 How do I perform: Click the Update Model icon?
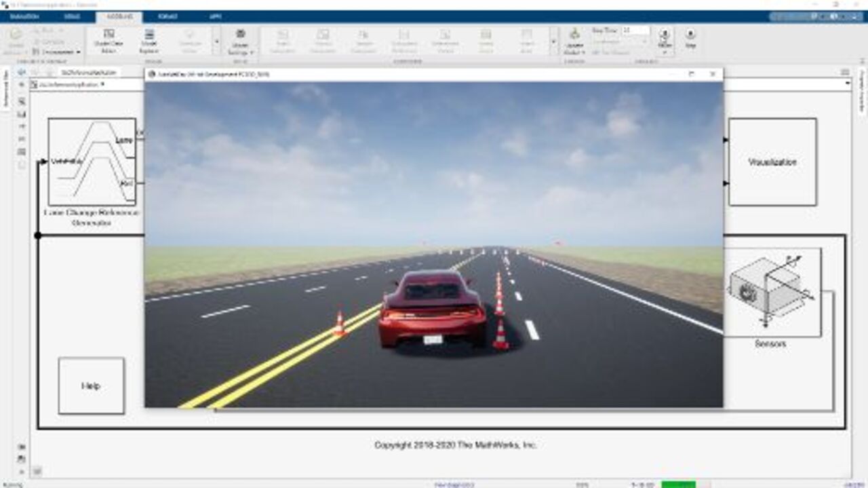(x=574, y=39)
